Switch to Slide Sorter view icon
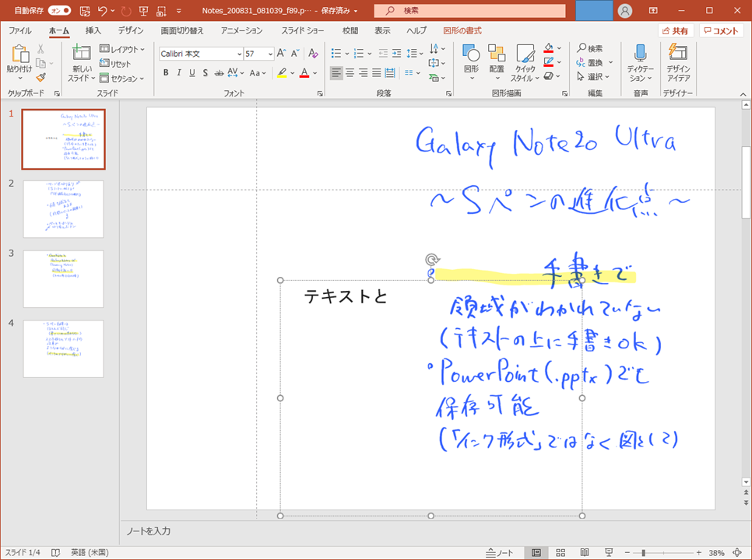 pyautogui.click(x=560, y=553)
